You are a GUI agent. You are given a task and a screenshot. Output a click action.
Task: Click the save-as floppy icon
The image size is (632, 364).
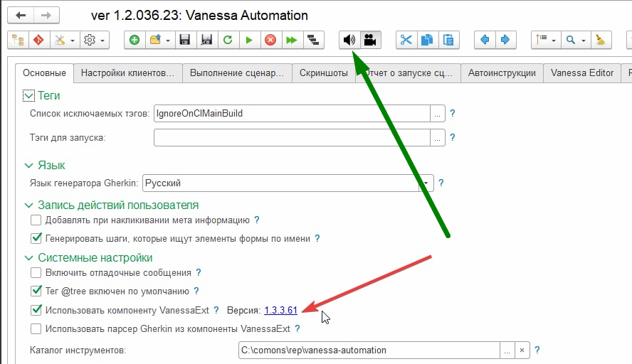click(x=206, y=40)
